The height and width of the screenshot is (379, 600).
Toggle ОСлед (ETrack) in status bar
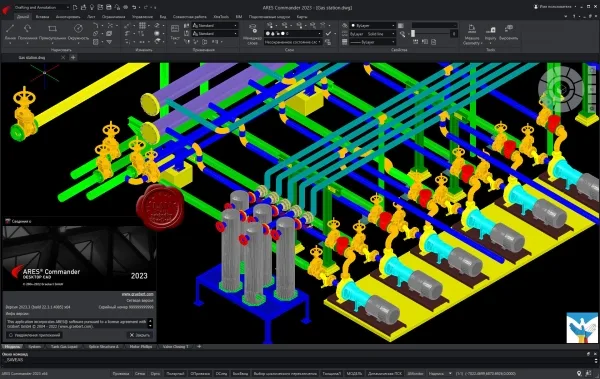point(221,373)
